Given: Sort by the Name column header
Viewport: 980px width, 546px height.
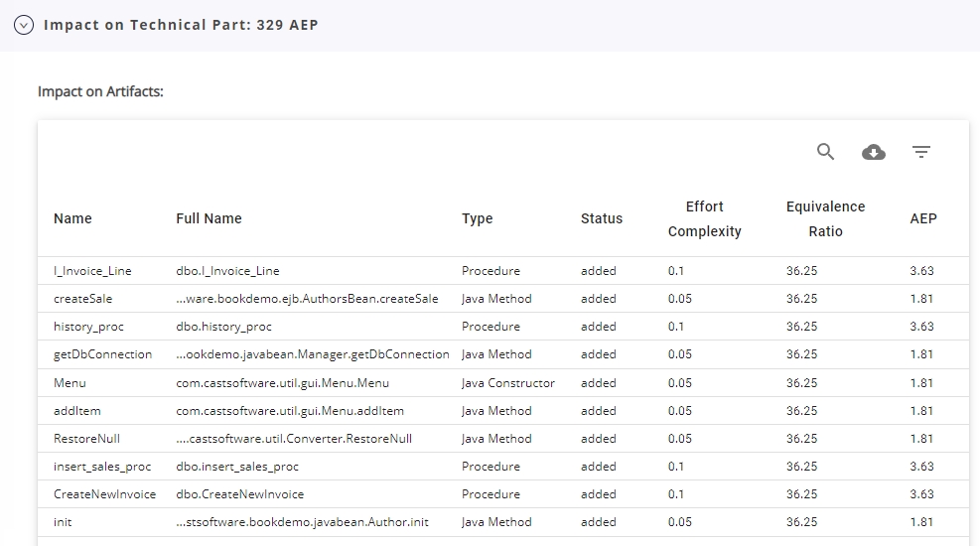Looking at the screenshot, I should click(71, 218).
